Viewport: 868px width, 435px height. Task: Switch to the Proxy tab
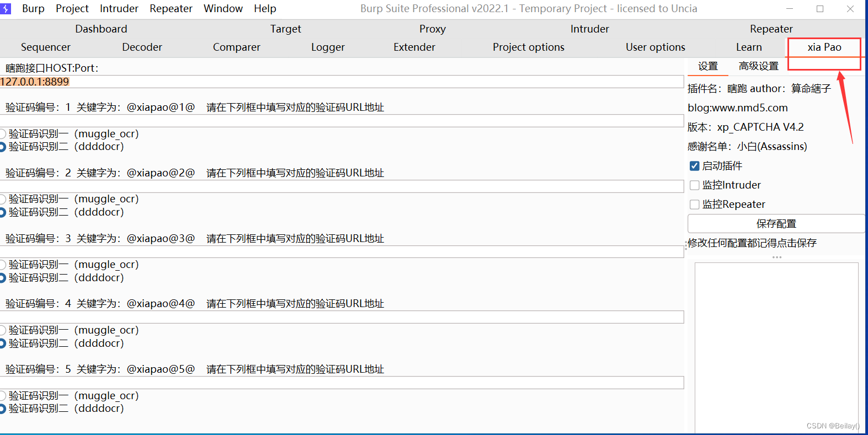(x=433, y=29)
